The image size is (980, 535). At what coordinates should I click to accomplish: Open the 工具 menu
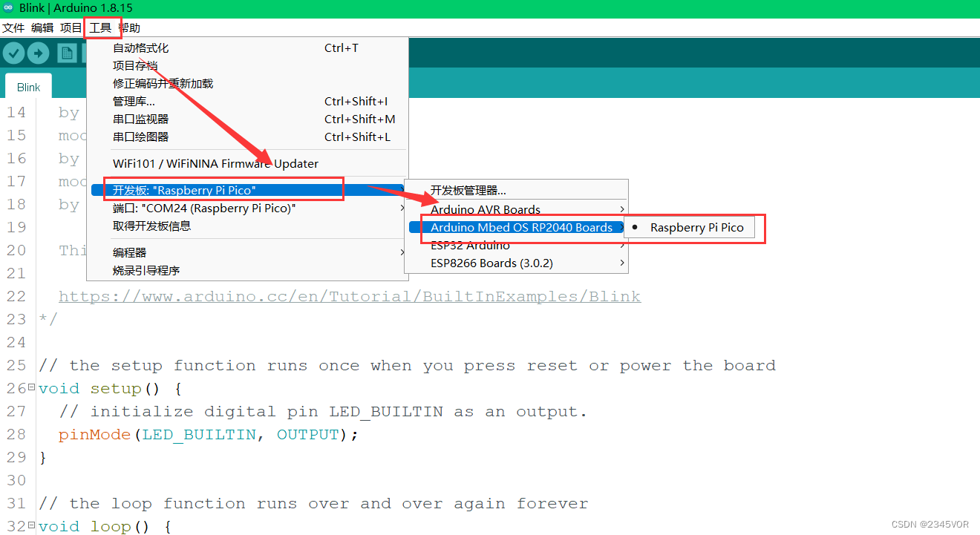100,27
